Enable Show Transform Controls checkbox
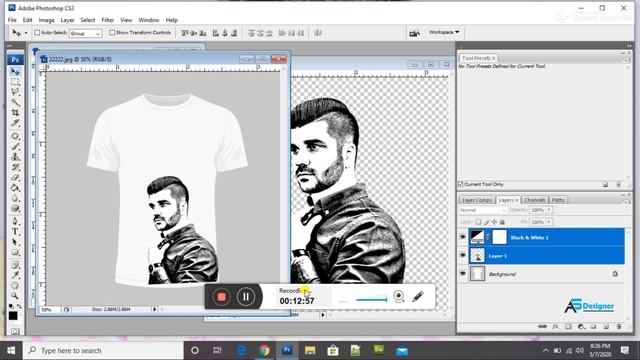 [112, 32]
